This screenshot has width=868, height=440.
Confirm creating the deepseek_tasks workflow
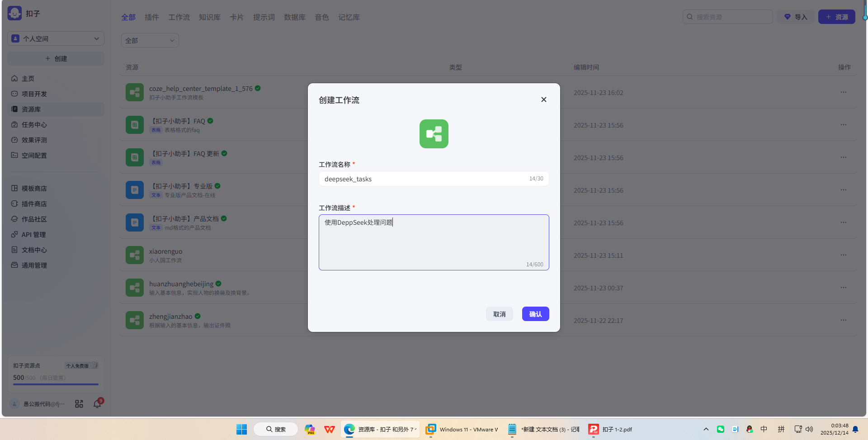pos(535,313)
